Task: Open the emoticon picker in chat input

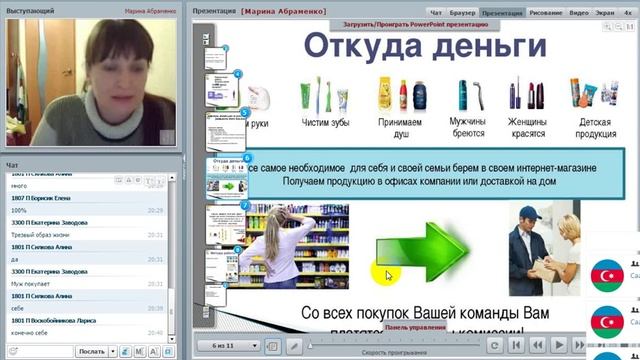Action: tap(13, 351)
